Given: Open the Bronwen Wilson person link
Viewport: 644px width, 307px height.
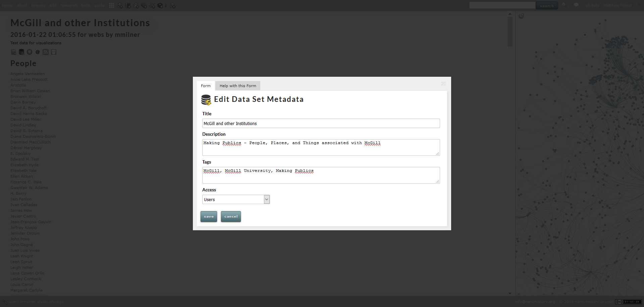Looking at the screenshot, I should point(25,97).
